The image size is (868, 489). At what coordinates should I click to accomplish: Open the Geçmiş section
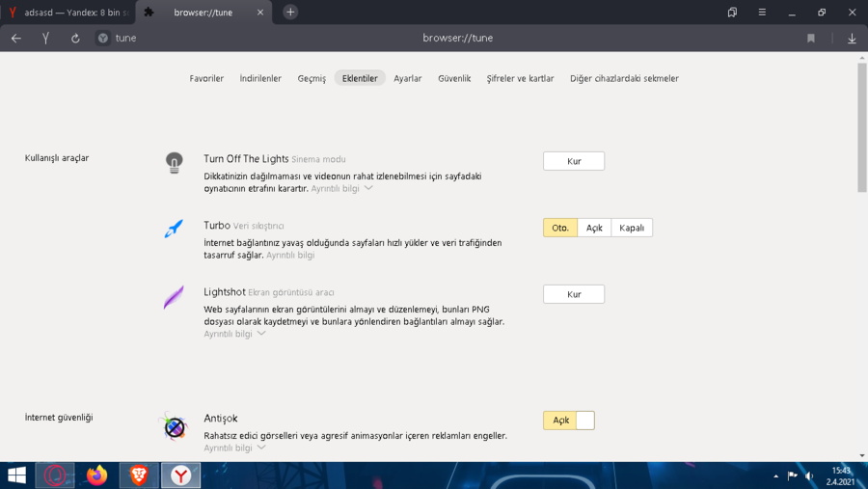(x=312, y=79)
